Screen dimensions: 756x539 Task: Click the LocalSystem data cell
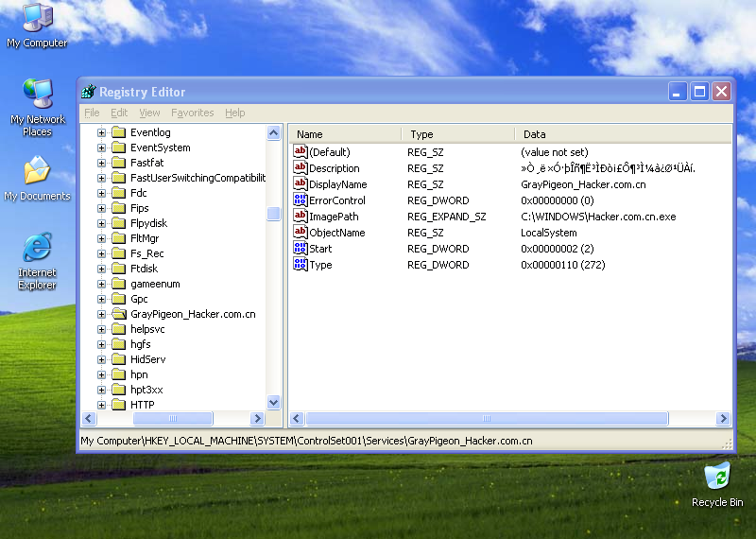pos(549,233)
